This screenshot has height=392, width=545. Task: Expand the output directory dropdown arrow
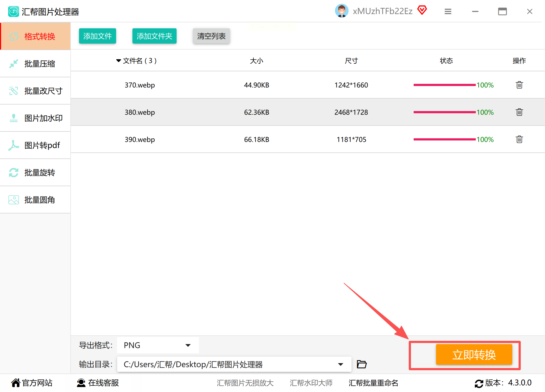tap(340, 364)
